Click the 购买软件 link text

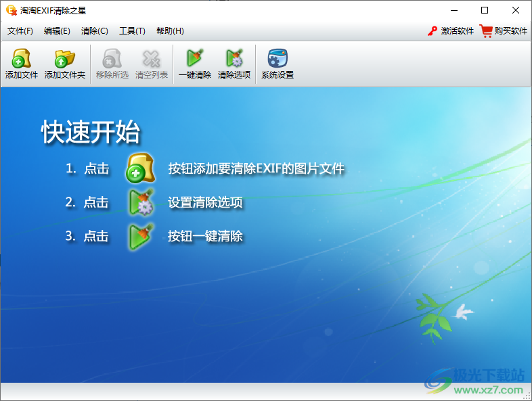pos(510,31)
